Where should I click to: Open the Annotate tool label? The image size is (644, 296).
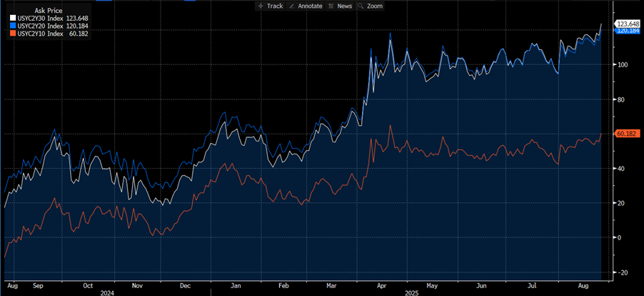[x=309, y=6]
